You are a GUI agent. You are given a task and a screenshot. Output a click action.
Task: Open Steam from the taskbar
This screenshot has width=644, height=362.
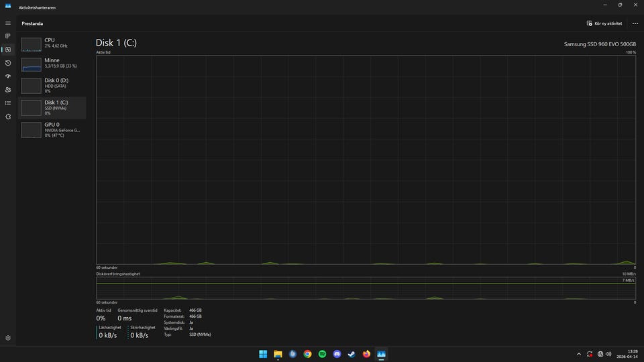point(352,354)
